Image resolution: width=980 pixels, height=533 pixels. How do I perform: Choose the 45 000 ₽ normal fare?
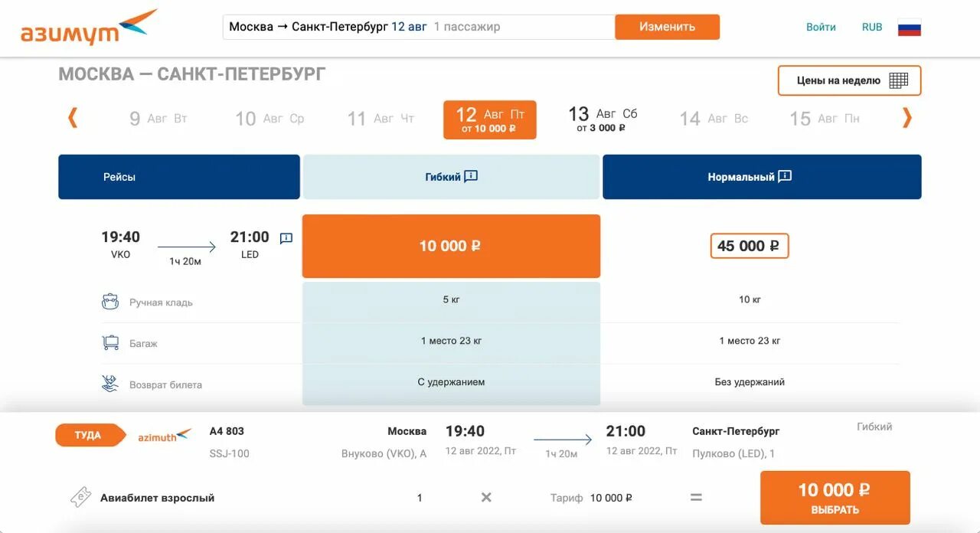749,246
